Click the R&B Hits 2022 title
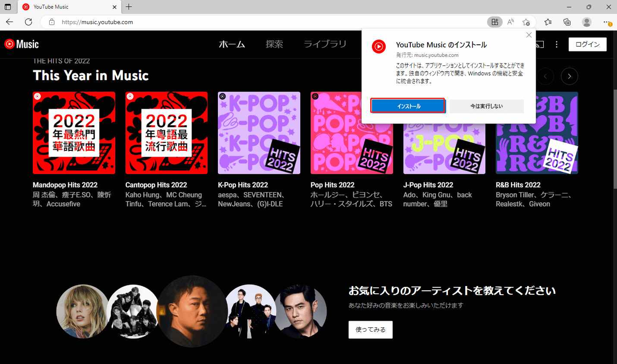The width and height of the screenshot is (617, 364). coord(518,185)
